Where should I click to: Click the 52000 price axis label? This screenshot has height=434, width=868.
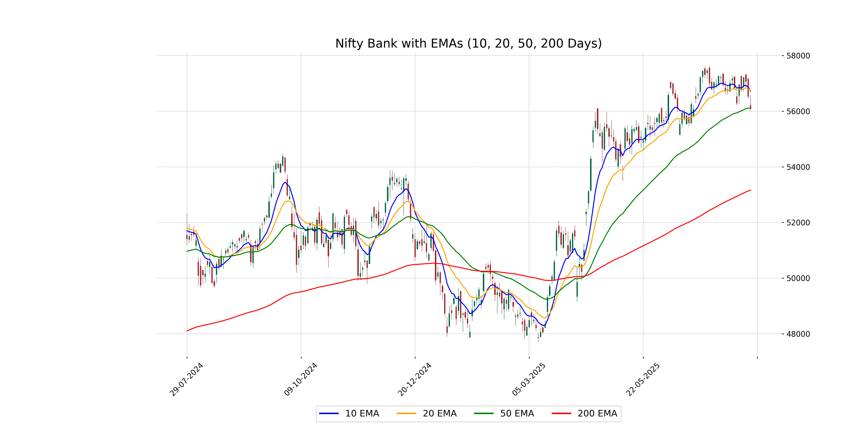tap(798, 223)
